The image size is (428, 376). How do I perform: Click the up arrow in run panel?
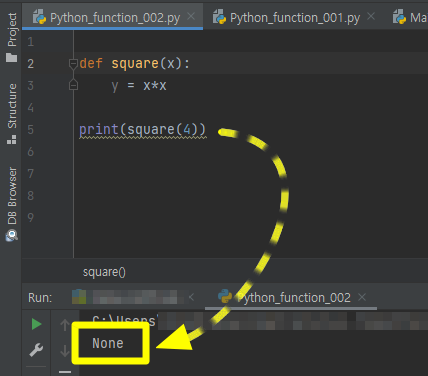[x=65, y=324]
